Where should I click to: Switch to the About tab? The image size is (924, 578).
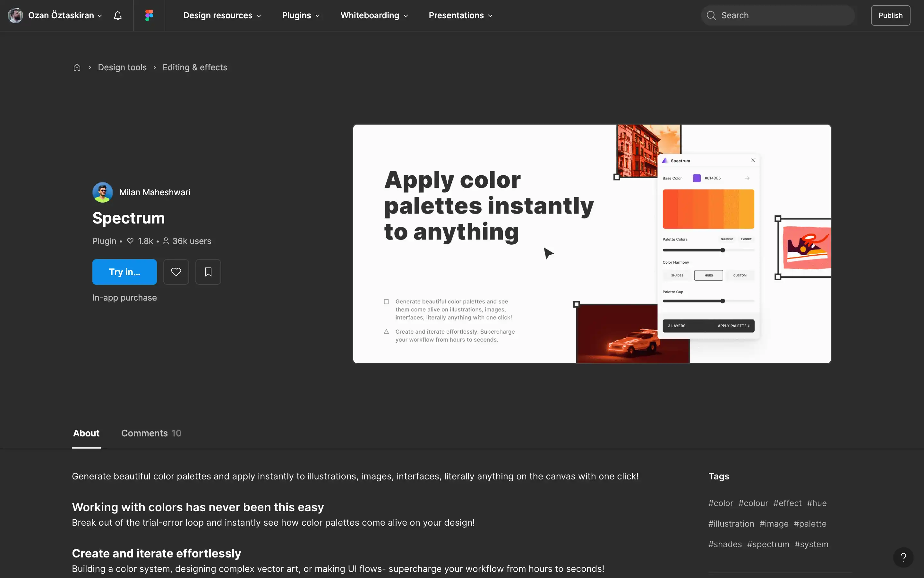pyautogui.click(x=86, y=433)
